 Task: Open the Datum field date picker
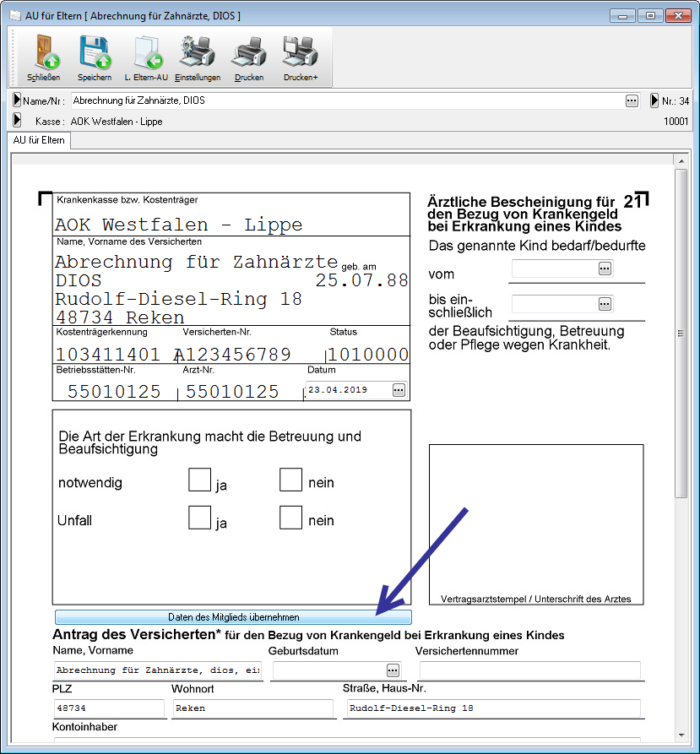click(x=399, y=390)
